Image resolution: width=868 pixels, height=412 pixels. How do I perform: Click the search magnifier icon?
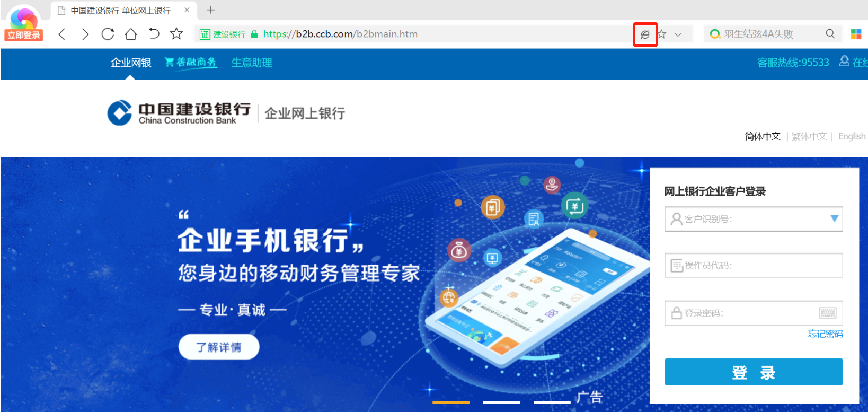(x=830, y=34)
